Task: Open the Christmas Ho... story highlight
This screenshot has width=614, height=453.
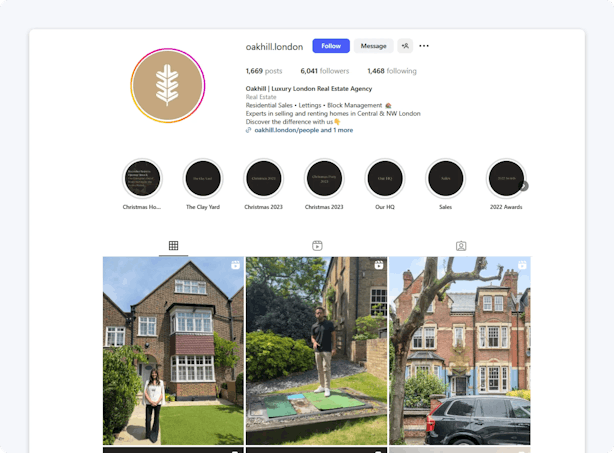Action: pyautogui.click(x=142, y=179)
